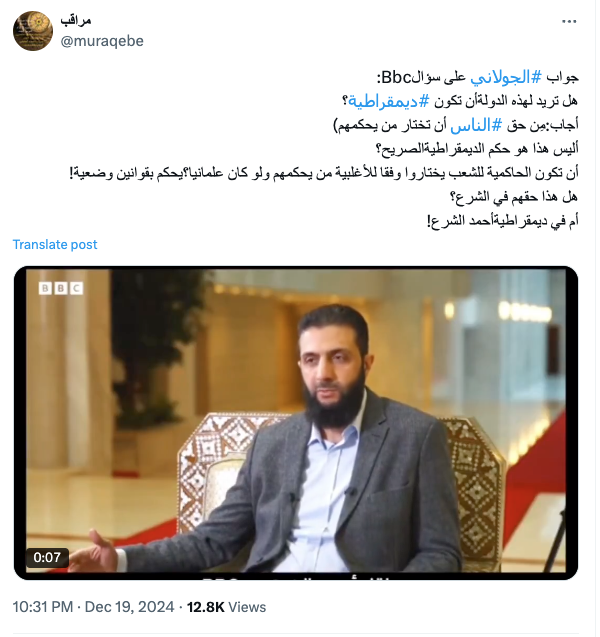Open the three-dot more options menu
This screenshot has width=600, height=637.
pyautogui.click(x=569, y=22)
